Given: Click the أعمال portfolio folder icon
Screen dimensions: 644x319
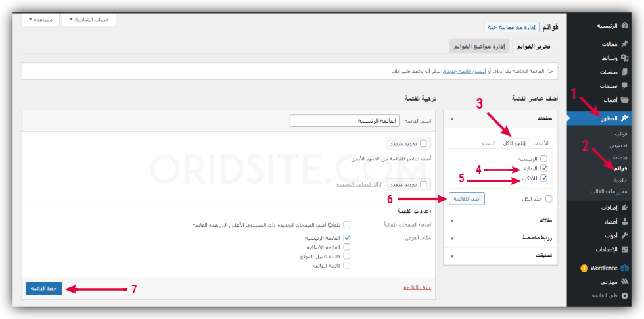Looking at the screenshot, I should [x=625, y=100].
